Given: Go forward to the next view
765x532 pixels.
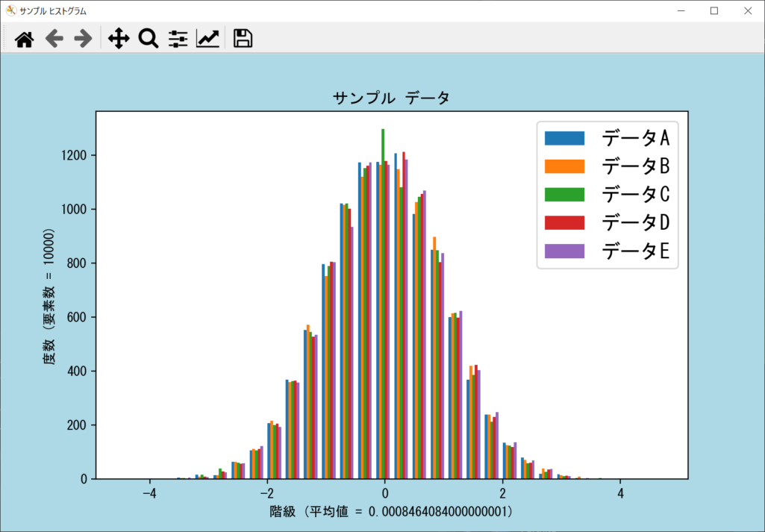Looking at the screenshot, I should (x=84, y=39).
